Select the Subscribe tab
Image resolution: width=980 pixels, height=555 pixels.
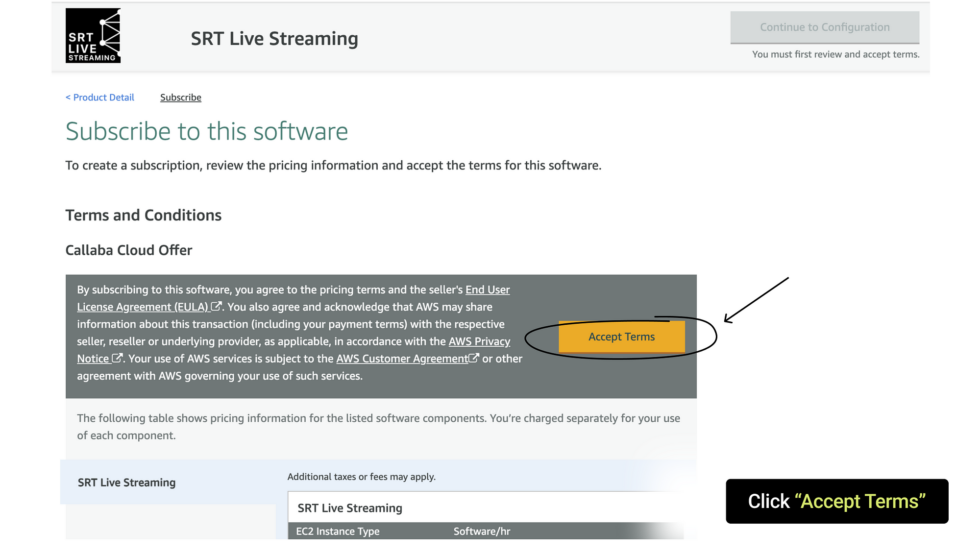(x=180, y=97)
